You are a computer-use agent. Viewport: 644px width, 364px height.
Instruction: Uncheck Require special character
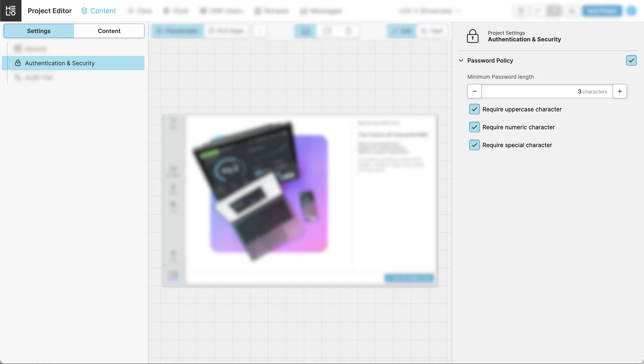474,145
